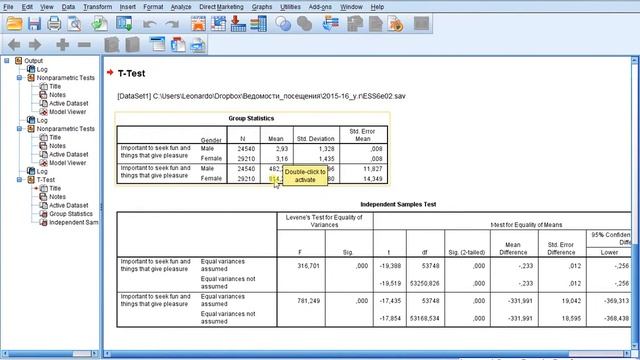Click the Designate Window icon
The image size is (640, 360).
[331, 24]
